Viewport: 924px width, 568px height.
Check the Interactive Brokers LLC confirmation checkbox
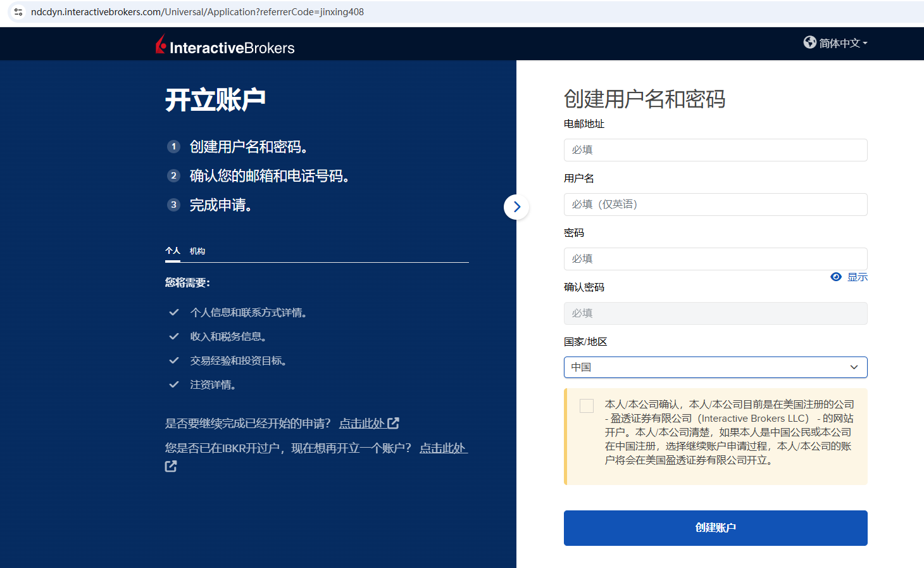(586, 406)
